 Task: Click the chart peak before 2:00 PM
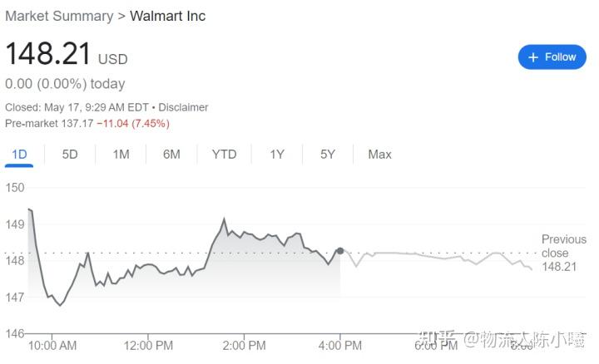pos(224,219)
